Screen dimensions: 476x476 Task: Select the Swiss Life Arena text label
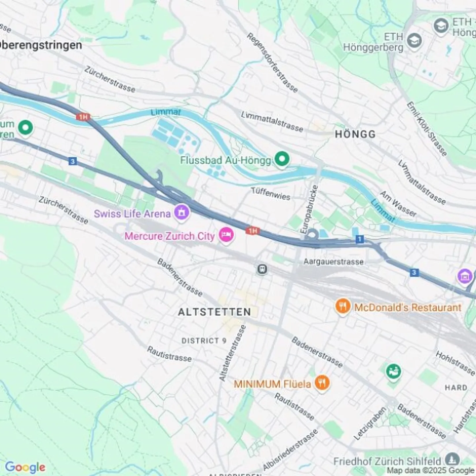point(132,214)
